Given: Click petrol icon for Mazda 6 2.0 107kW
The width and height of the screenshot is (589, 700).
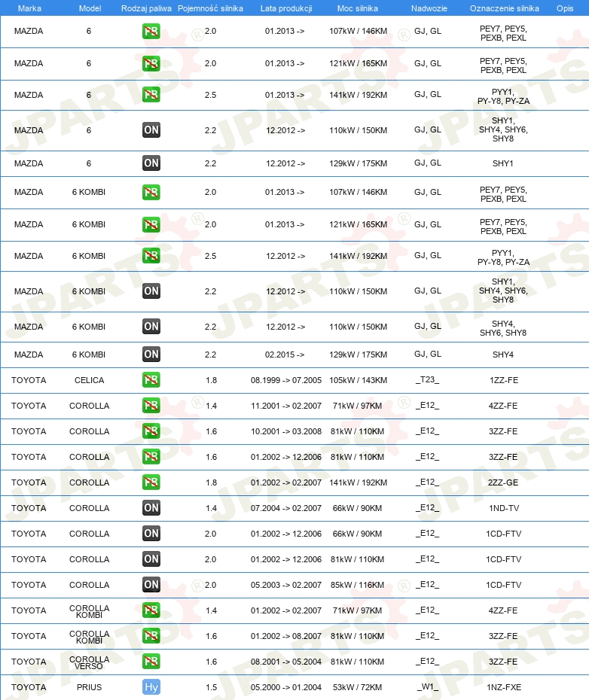Looking at the screenshot, I should point(151,32).
